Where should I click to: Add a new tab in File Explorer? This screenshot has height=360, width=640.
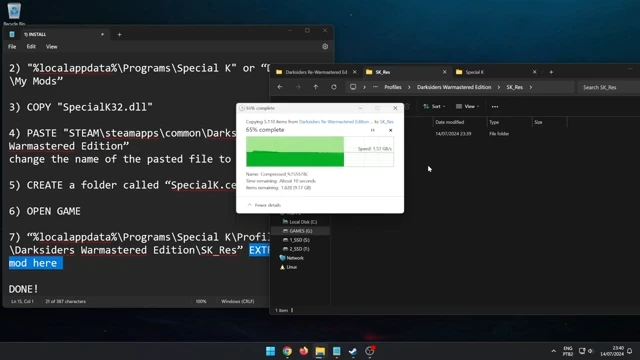(x=551, y=72)
